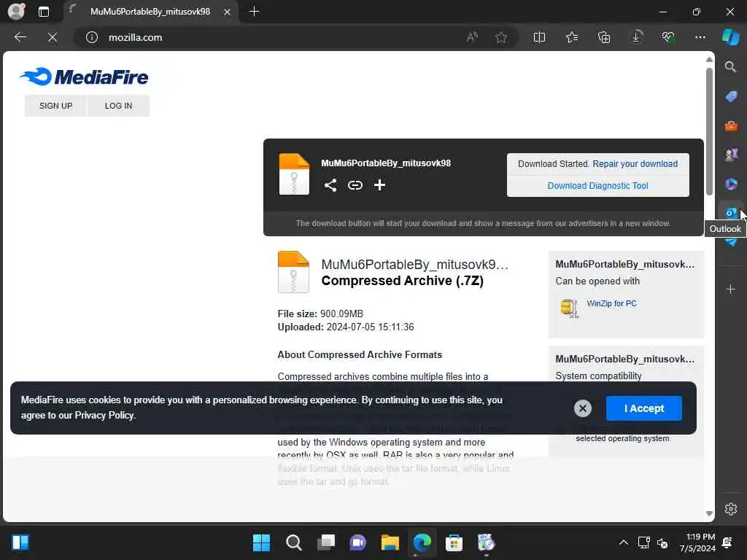
Task: Click Repair your download link
Action: 635,164
